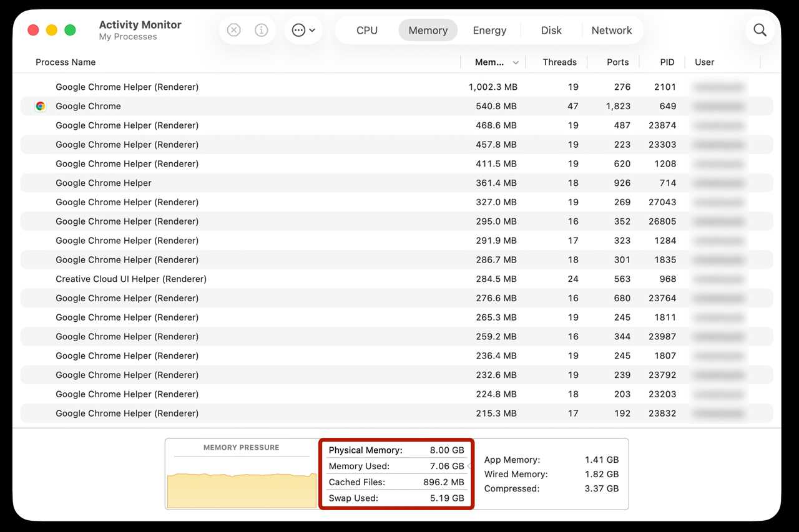Switch to the Network tab
The image size is (799, 532).
pos(612,30)
